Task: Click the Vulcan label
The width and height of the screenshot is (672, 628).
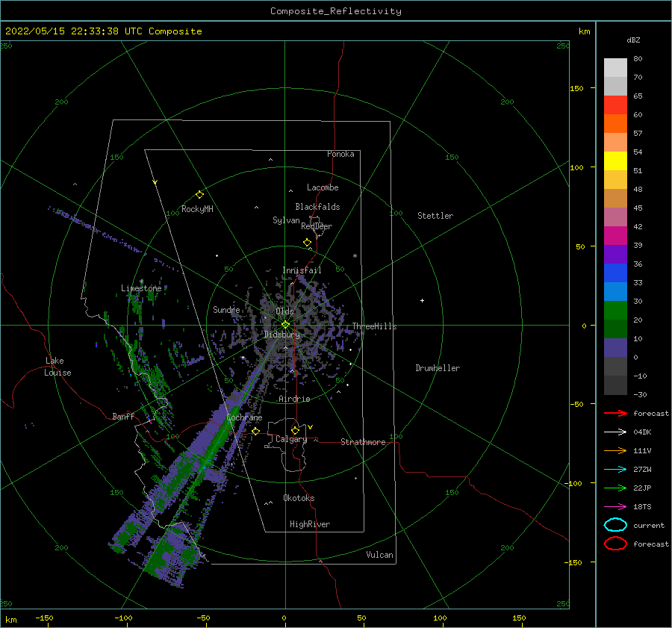Action: [x=379, y=555]
